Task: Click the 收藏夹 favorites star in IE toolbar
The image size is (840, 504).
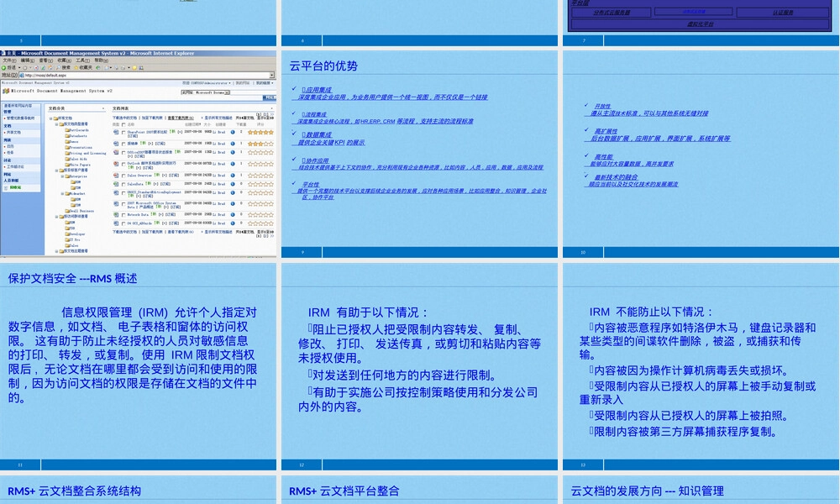Action: [x=76, y=67]
